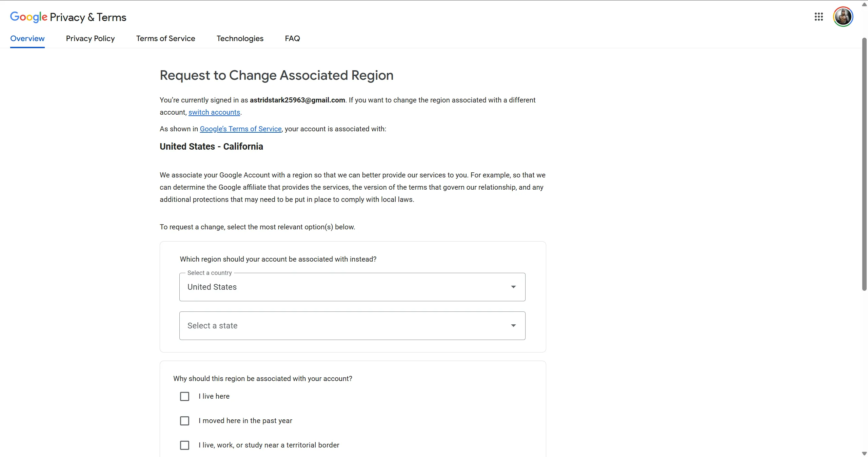This screenshot has width=868, height=457.
Task: Follow the Google's Terms of Service link
Action: coord(240,129)
